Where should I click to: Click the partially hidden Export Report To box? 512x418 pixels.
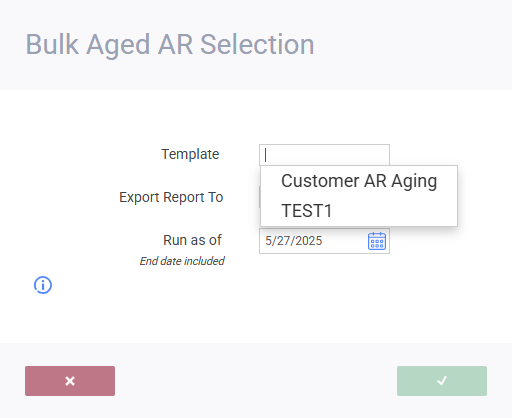tap(260, 197)
